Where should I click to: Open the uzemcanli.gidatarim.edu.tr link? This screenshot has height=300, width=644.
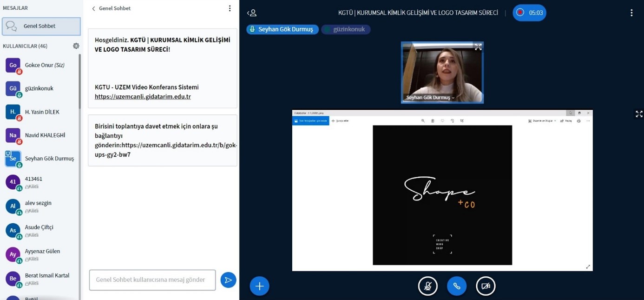[x=143, y=97]
